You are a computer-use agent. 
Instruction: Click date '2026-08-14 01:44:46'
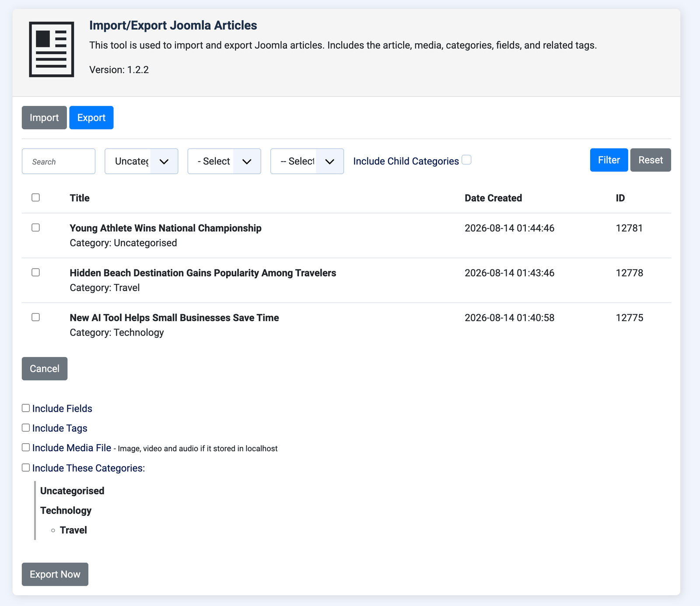click(x=509, y=228)
